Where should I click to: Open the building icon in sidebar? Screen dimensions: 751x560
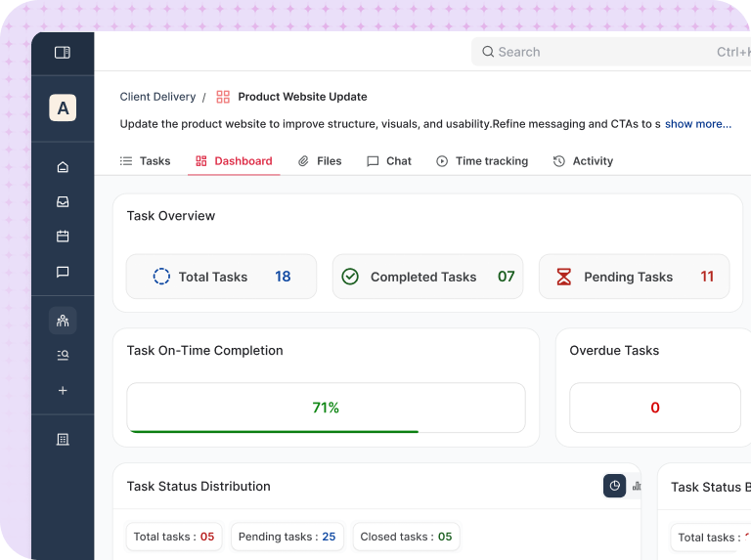click(63, 440)
